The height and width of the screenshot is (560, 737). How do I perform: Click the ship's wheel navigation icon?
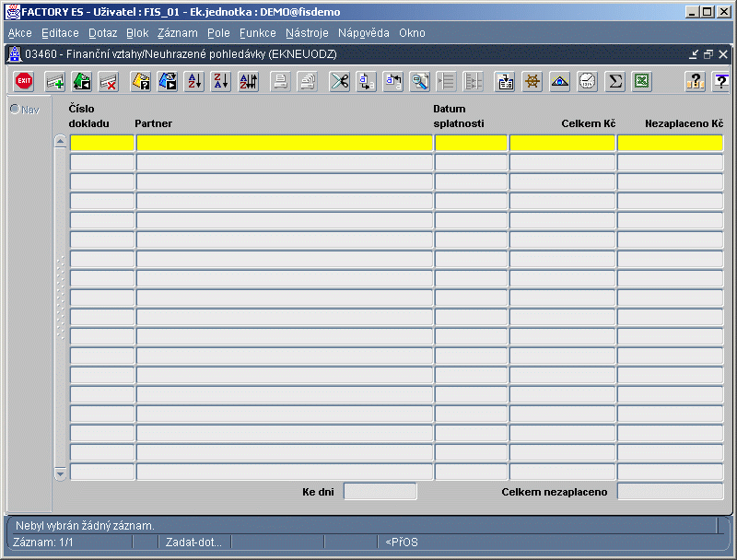[532, 81]
